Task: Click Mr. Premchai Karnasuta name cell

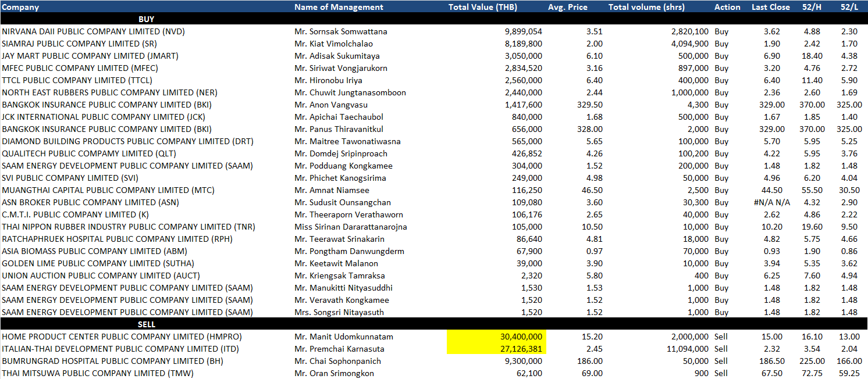Action: coord(340,349)
